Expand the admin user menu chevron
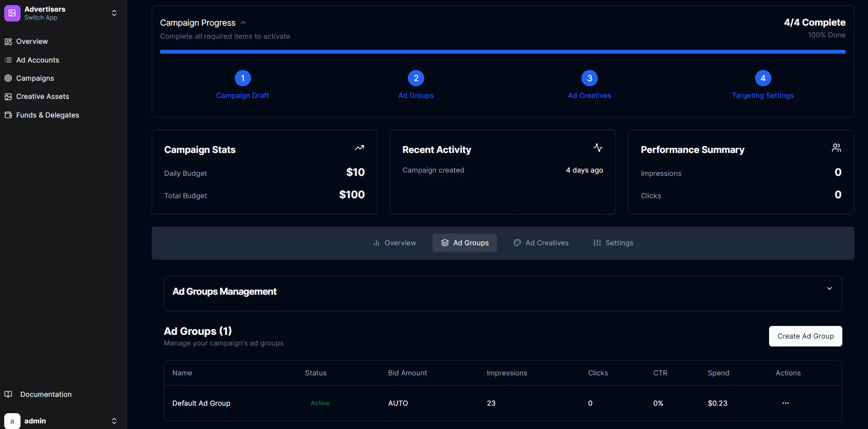 coord(114,421)
